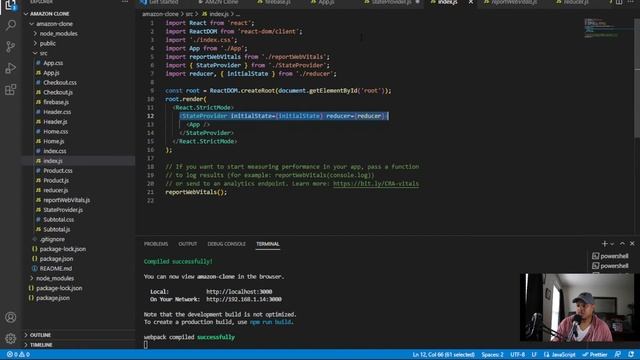Open Subtotal.css in the file tree

click(x=58, y=220)
